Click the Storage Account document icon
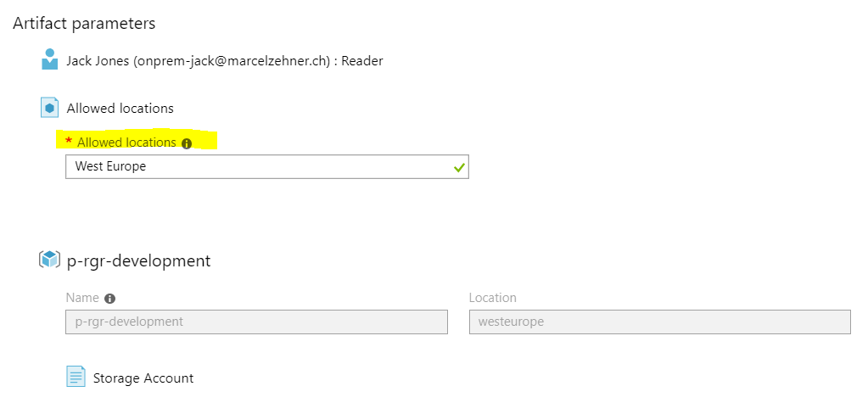 coord(76,377)
